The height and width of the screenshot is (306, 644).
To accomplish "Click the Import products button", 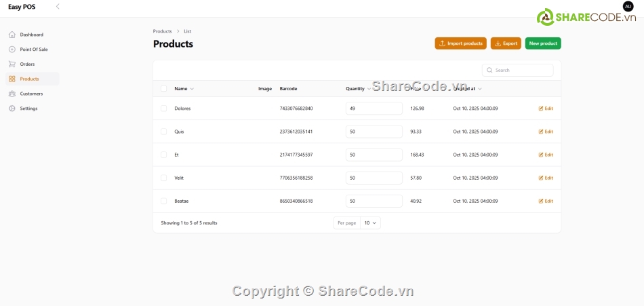I will (460, 43).
